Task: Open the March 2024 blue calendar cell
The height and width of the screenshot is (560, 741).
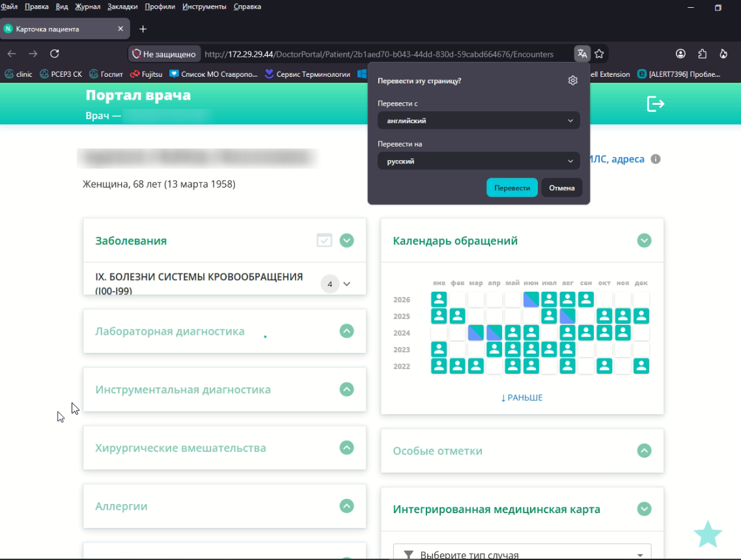Action: pyautogui.click(x=476, y=333)
